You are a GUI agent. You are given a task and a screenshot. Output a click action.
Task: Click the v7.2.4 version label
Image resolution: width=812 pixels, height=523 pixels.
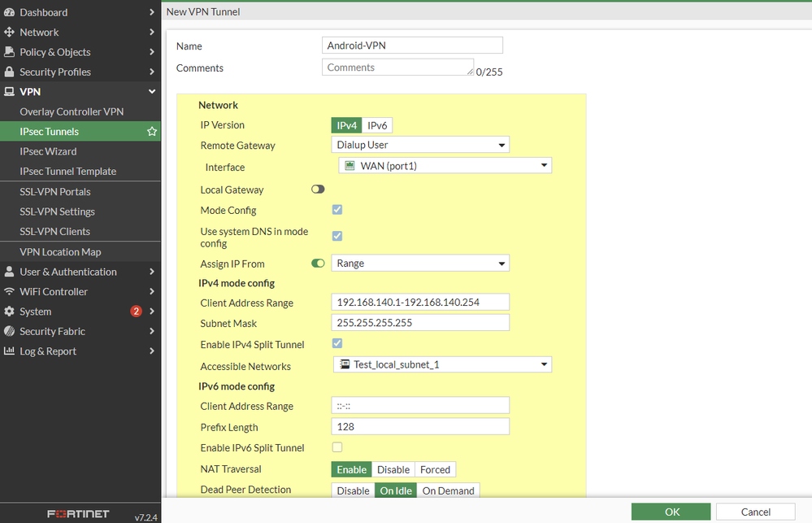pos(145,517)
